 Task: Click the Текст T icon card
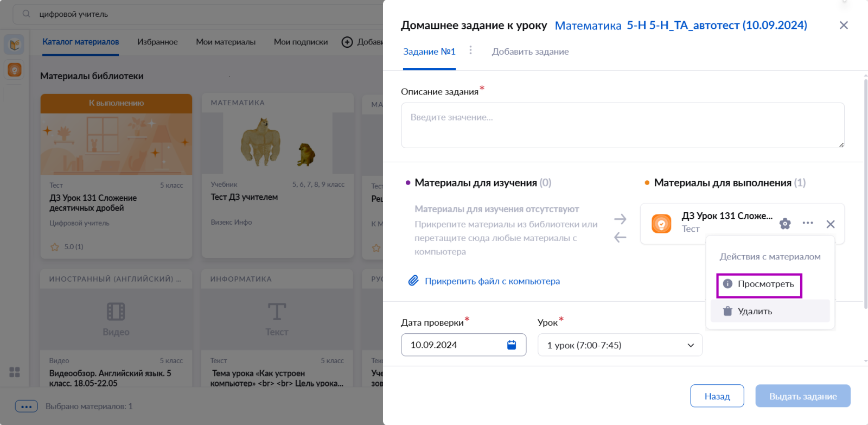277,312
